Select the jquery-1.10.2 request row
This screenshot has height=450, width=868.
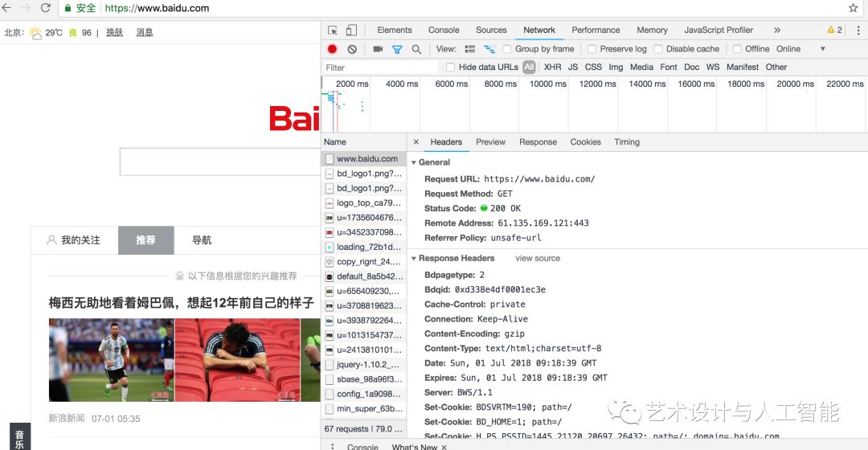364,365
